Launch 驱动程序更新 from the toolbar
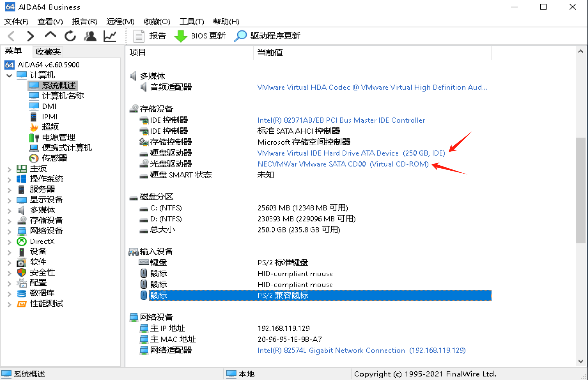This screenshot has height=380, width=588. click(x=267, y=36)
